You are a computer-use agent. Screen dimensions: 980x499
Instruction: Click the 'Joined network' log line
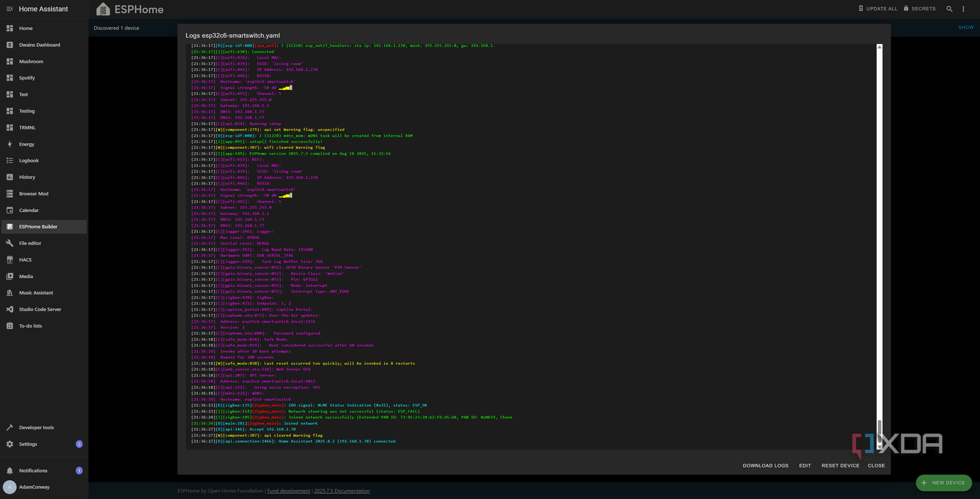[x=255, y=424]
